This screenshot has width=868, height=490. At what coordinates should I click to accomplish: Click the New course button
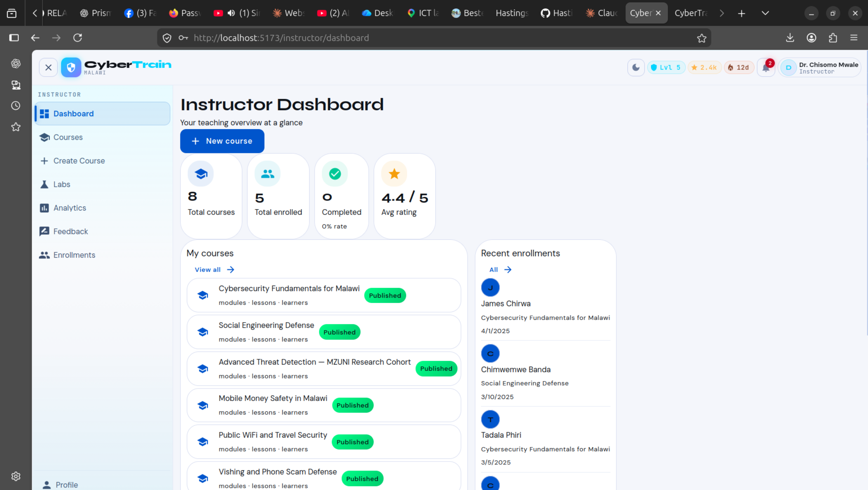[x=222, y=141]
